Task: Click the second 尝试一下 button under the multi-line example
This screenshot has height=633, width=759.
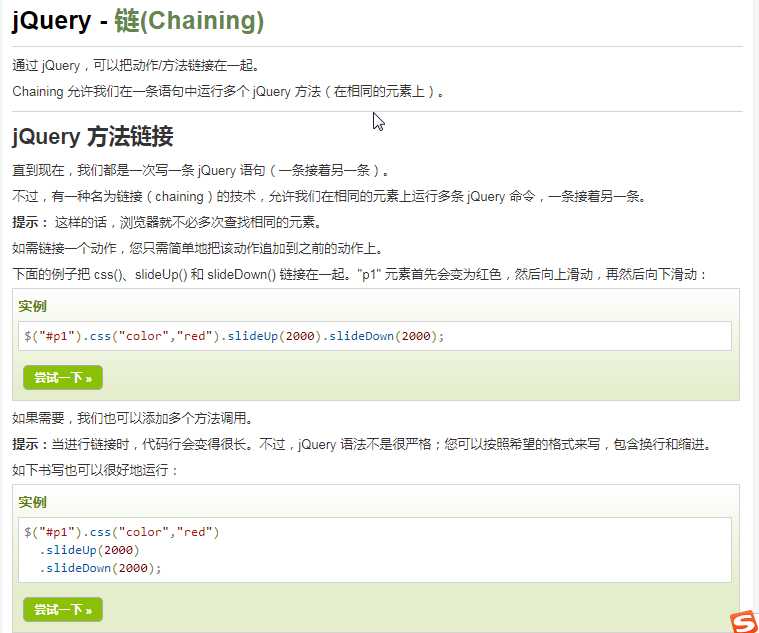Action: [x=63, y=609]
